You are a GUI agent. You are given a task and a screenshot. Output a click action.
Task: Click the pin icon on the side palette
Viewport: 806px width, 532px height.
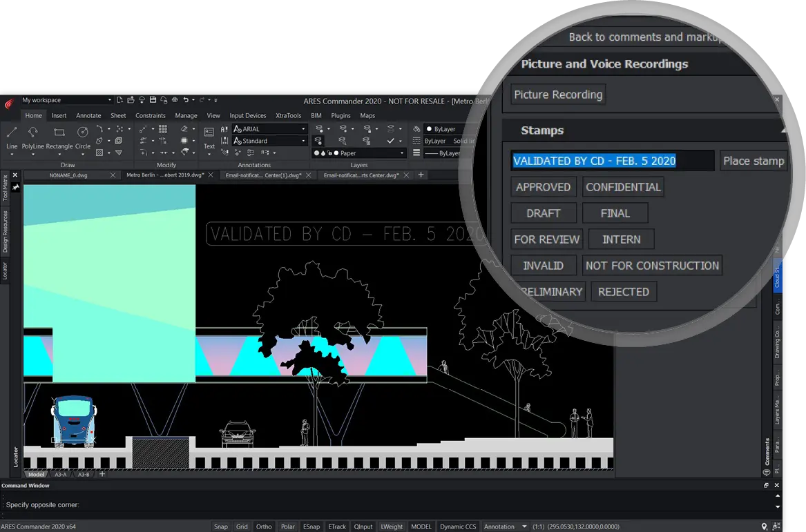pos(15,188)
